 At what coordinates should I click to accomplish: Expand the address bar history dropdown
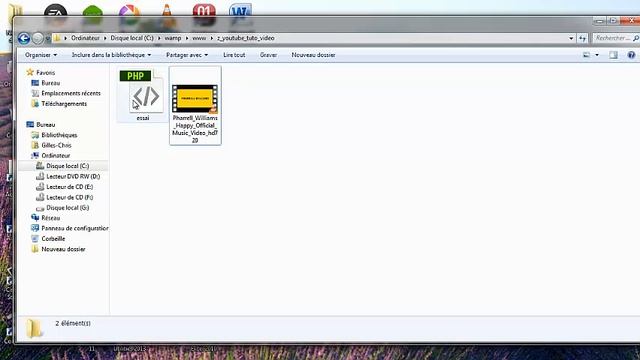pos(571,38)
